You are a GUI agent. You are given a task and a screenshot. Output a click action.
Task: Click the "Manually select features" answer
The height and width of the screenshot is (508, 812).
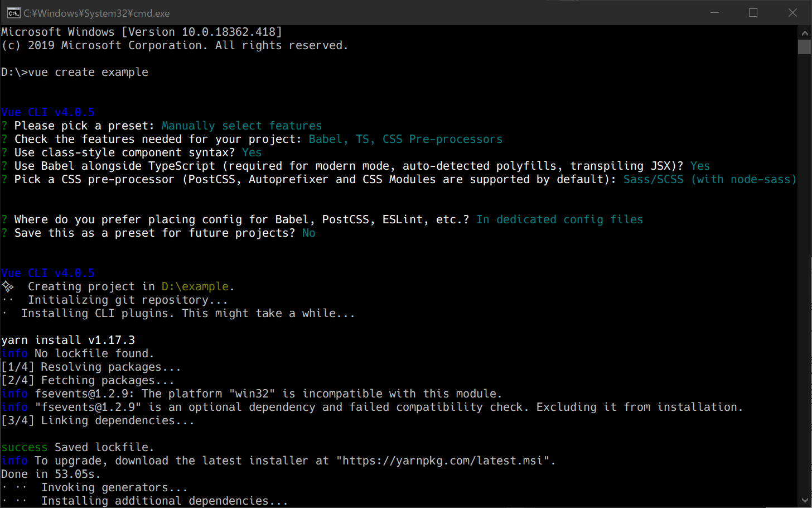[241, 126]
